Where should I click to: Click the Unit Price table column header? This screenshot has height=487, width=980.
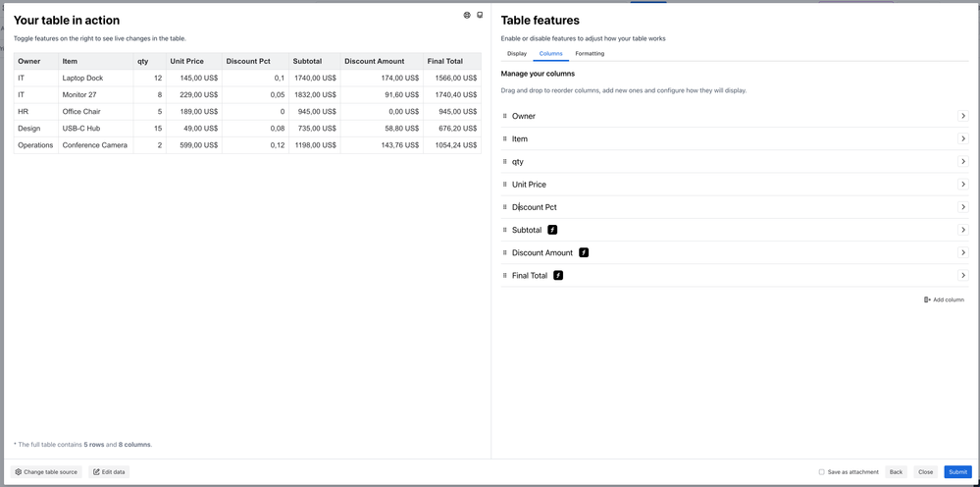pos(194,61)
